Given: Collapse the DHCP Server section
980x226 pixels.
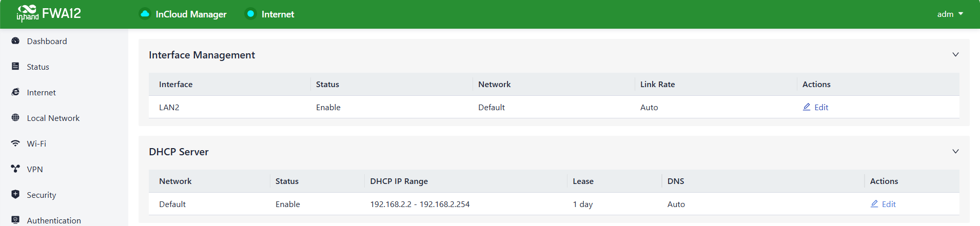Looking at the screenshot, I should [x=955, y=152].
